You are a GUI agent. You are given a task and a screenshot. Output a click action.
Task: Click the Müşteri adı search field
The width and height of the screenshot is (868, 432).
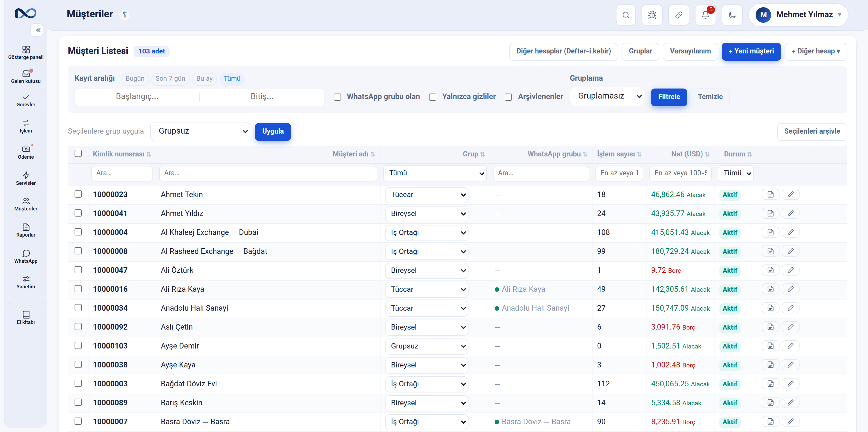[268, 173]
